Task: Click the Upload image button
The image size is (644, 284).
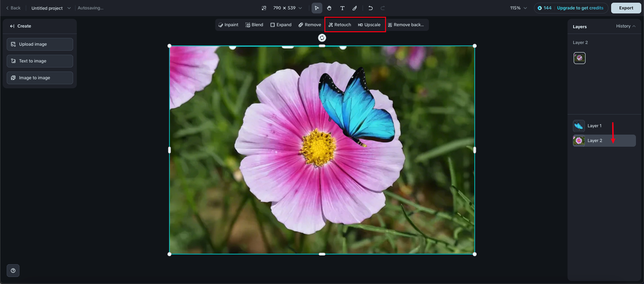Action: pyautogui.click(x=40, y=44)
